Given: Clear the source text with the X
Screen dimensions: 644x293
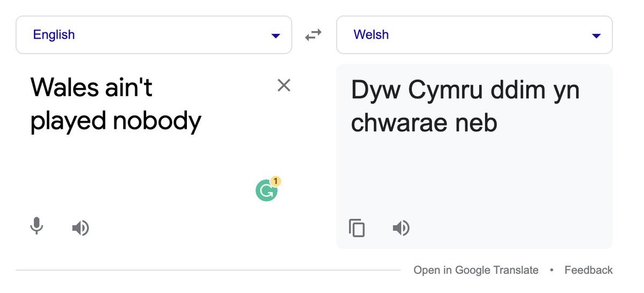Looking at the screenshot, I should 284,85.
